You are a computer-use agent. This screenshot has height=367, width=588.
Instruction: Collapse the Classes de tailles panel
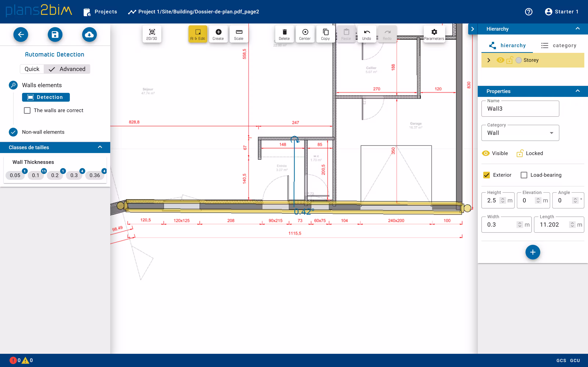(x=100, y=147)
